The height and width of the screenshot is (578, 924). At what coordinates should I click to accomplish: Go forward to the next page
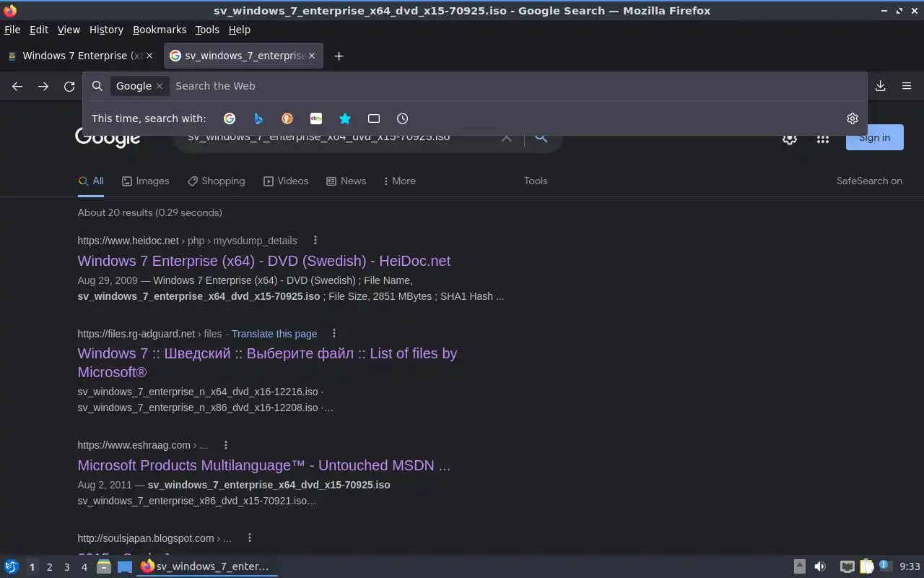(43, 86)
